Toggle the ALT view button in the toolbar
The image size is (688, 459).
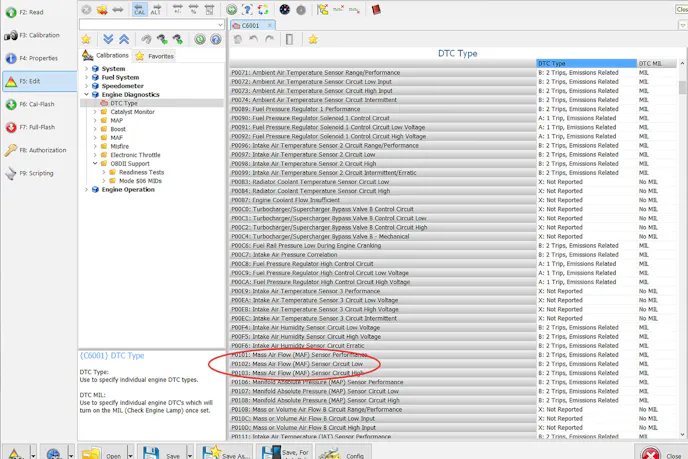(155, 10)
